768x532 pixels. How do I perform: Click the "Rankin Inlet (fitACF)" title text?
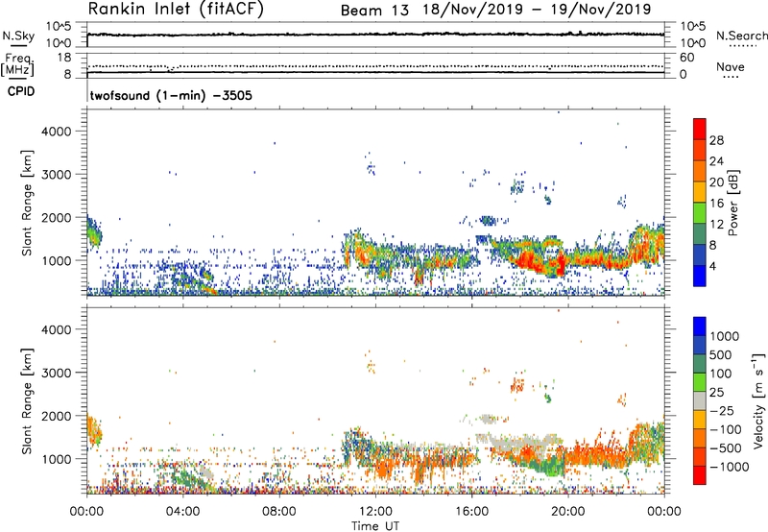176,10
